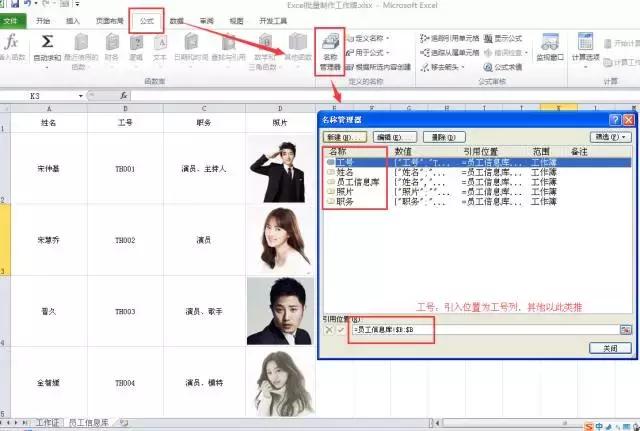Click the Edit (编辑) button in Name Manager
640x431 pixels.
coord(395,137)
